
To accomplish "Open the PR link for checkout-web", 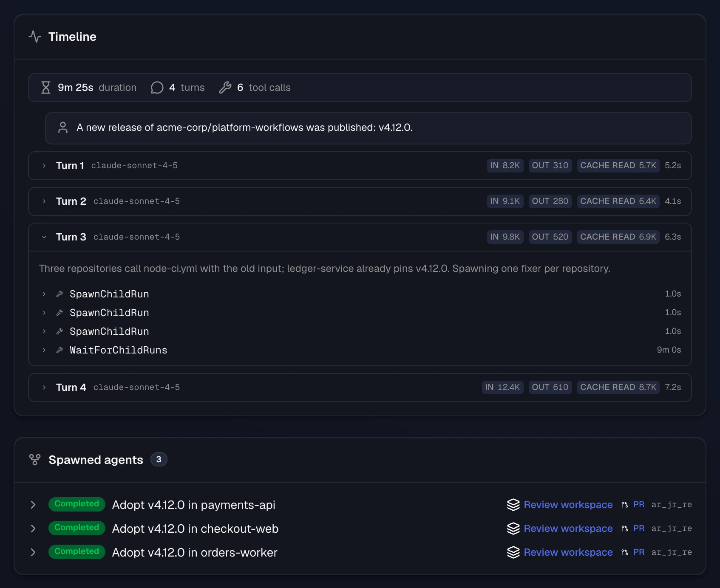I will pos(639,529).
